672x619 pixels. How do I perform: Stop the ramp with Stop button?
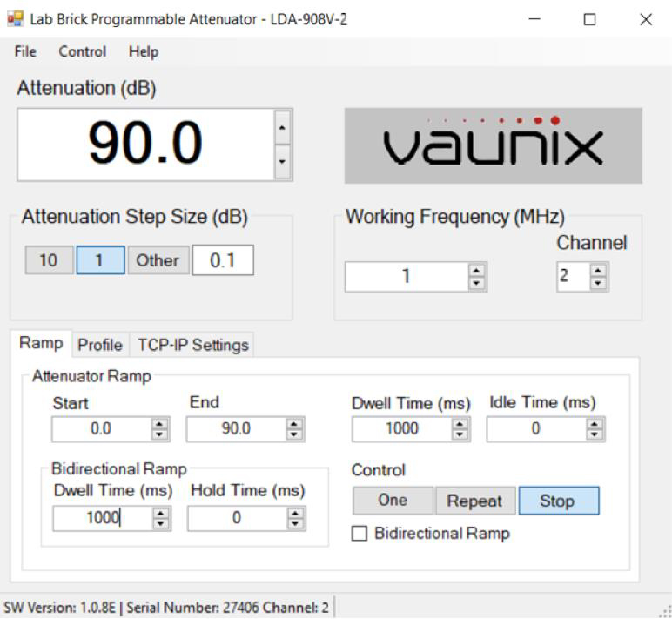[x=559, y=501]
